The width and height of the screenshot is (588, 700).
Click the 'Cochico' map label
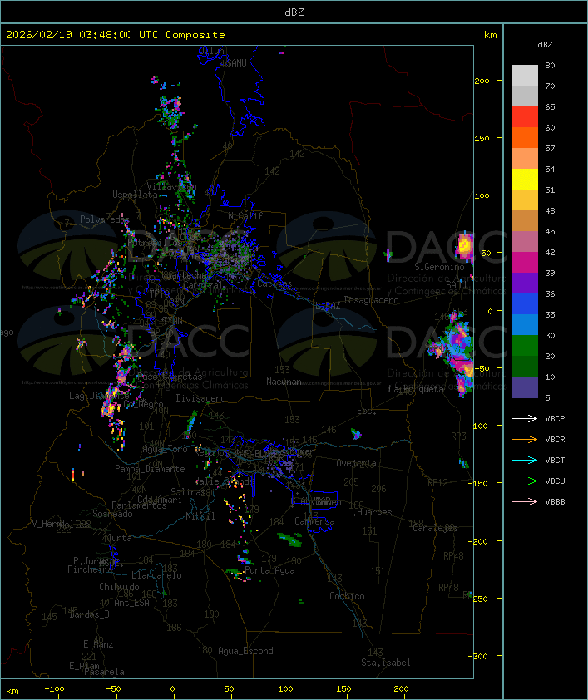[x=347, y=596]
